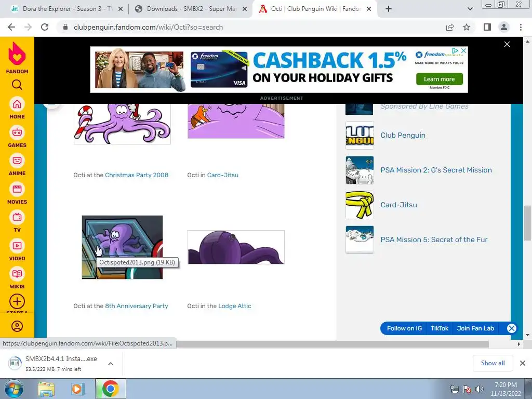The image size is (532, 399).
Task: Go back with browser back arrow
Action: click(11, 27)
